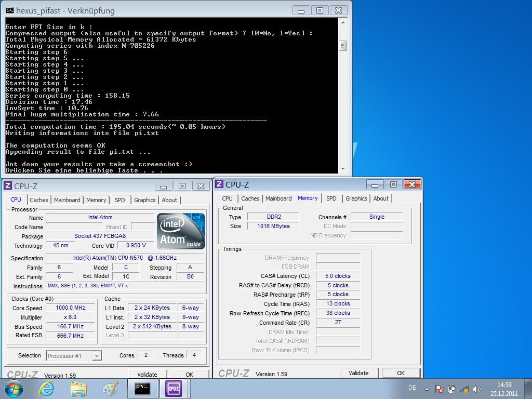Click the CPU-Z taskbar button
The width and height of the screenshot is (532, 399).
[x=173, y=389]
